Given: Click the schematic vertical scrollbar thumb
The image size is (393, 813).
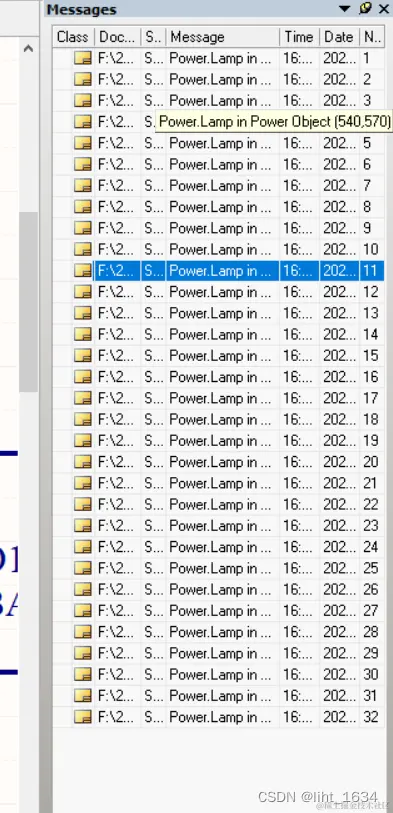Looking at the screenshot, I should (29, 302).
